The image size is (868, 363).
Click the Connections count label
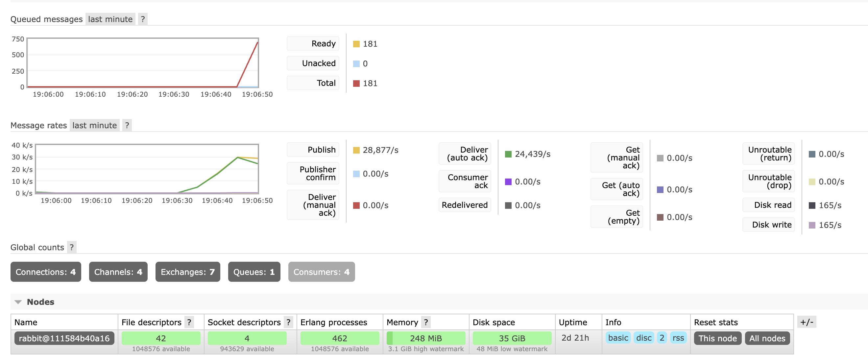pos(45,271)
